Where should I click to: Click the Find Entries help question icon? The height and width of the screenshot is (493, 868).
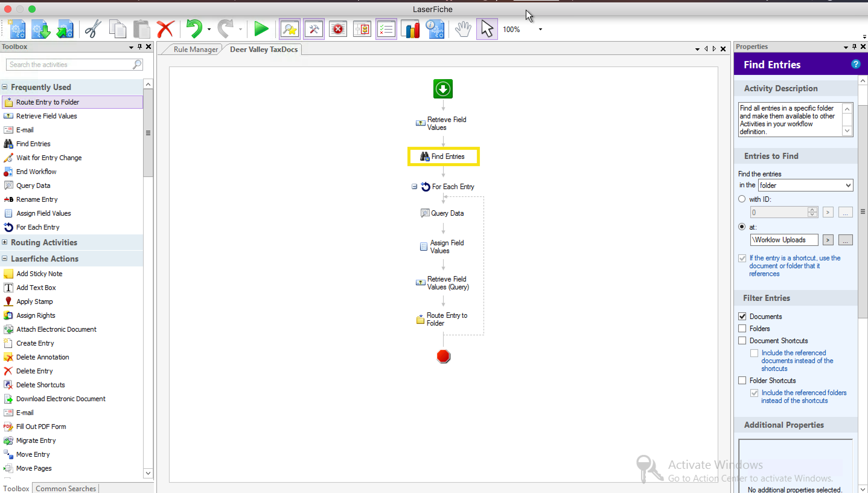(856, 64)
